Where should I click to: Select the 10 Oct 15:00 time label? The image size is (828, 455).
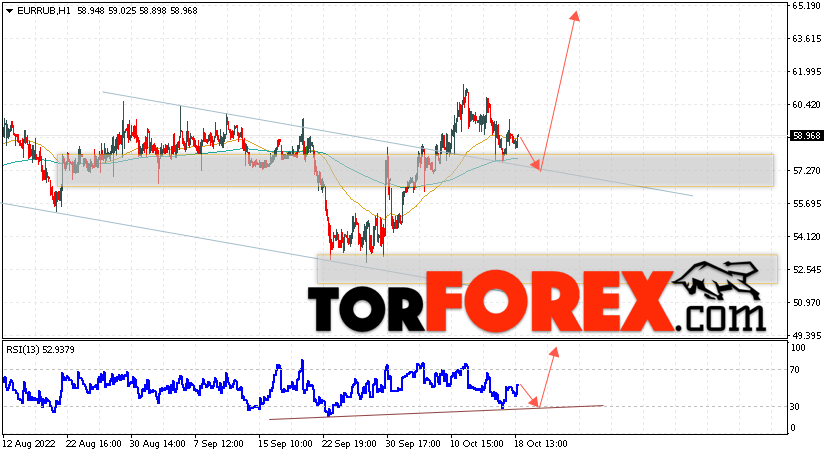[477, 444]
